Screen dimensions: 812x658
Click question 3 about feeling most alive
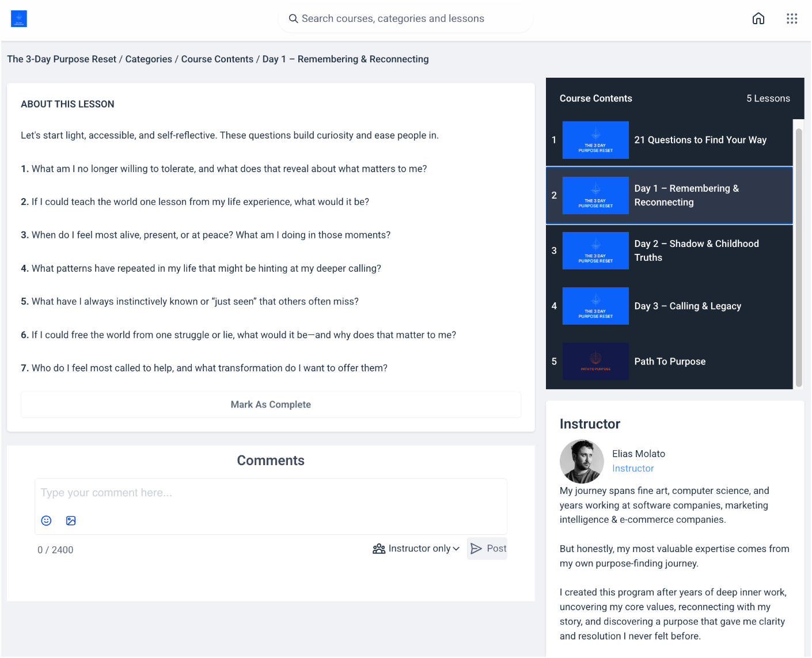[206, 235]
